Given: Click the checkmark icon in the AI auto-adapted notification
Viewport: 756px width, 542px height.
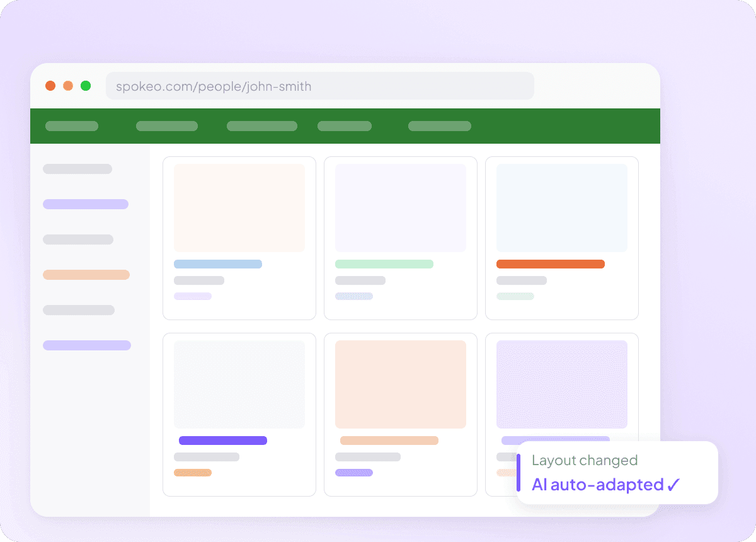Looking at the screenshot, I should 673,485.
